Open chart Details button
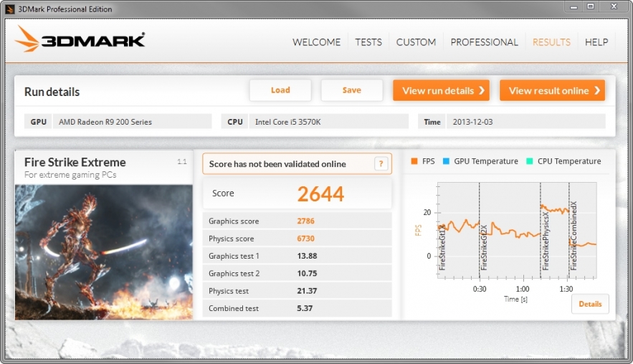Screen dimensions: 633x364 click(x=590, y=304)
